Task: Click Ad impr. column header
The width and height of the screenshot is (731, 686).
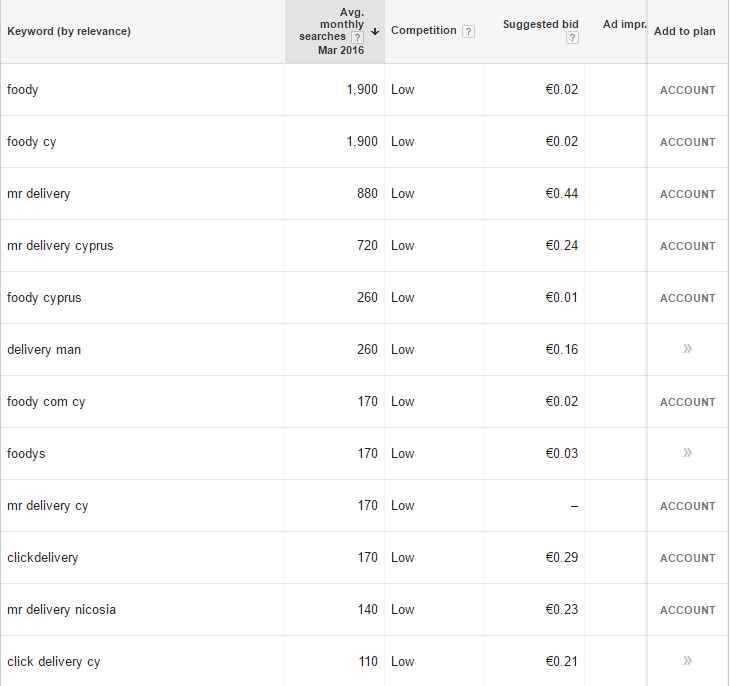Action: pyautogui.click(x=624, y=24)
